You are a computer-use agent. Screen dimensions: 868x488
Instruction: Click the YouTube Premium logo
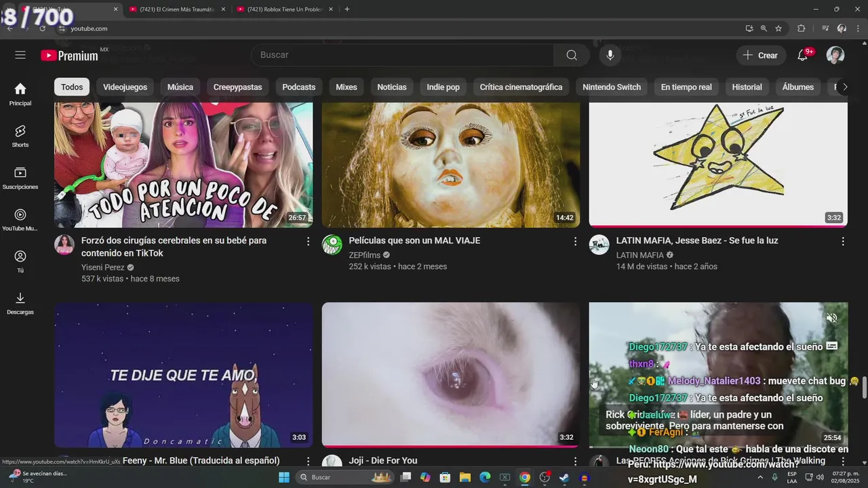tap(70, 56)
